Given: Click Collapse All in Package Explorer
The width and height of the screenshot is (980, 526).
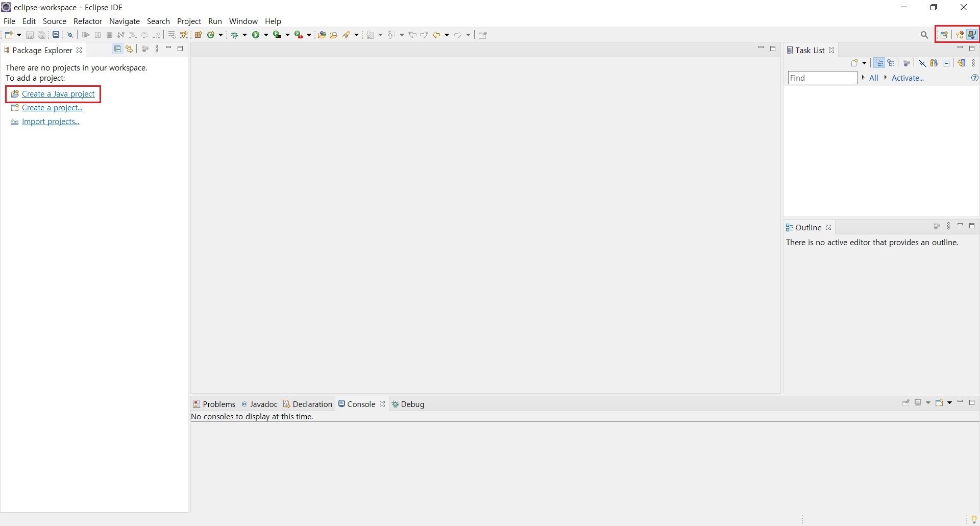Looking at the screenshot, I should [117, 49].
